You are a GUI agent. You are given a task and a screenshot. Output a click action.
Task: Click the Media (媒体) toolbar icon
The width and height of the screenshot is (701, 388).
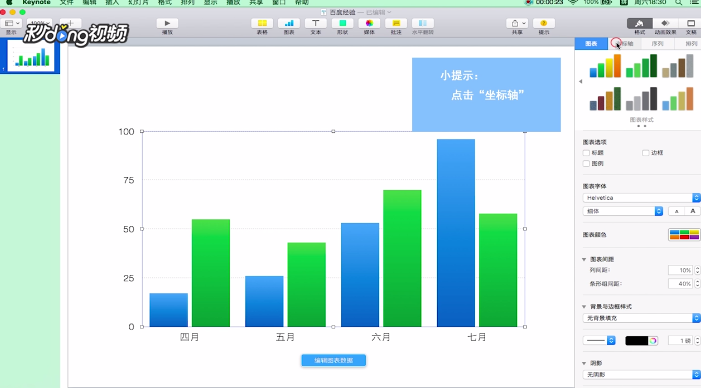[x=369, y=23]
